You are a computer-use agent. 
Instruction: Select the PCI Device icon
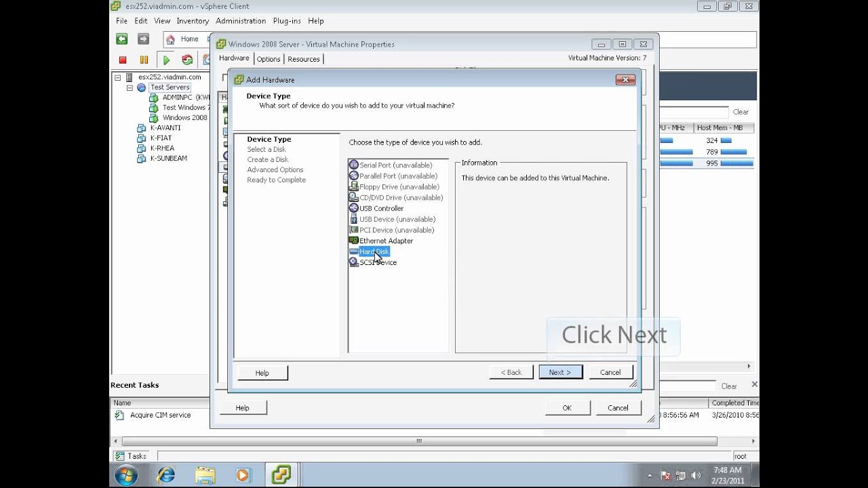(x=353, y=230)
